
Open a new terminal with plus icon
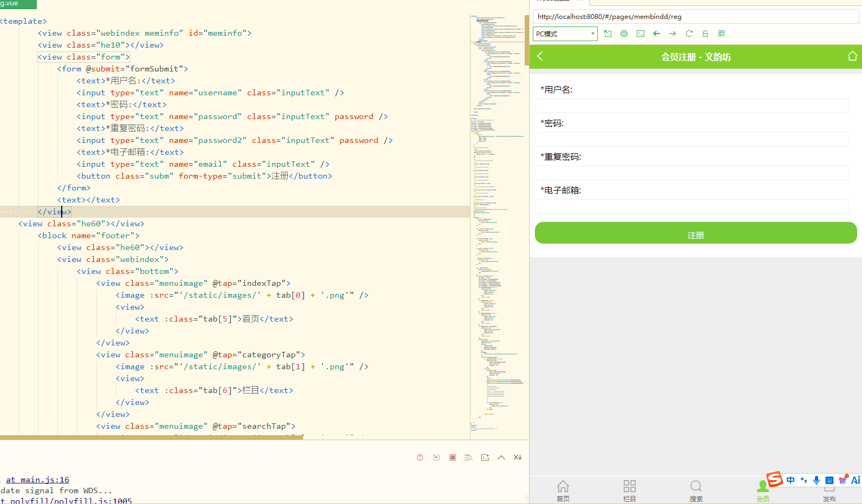[x=485, y=457]
